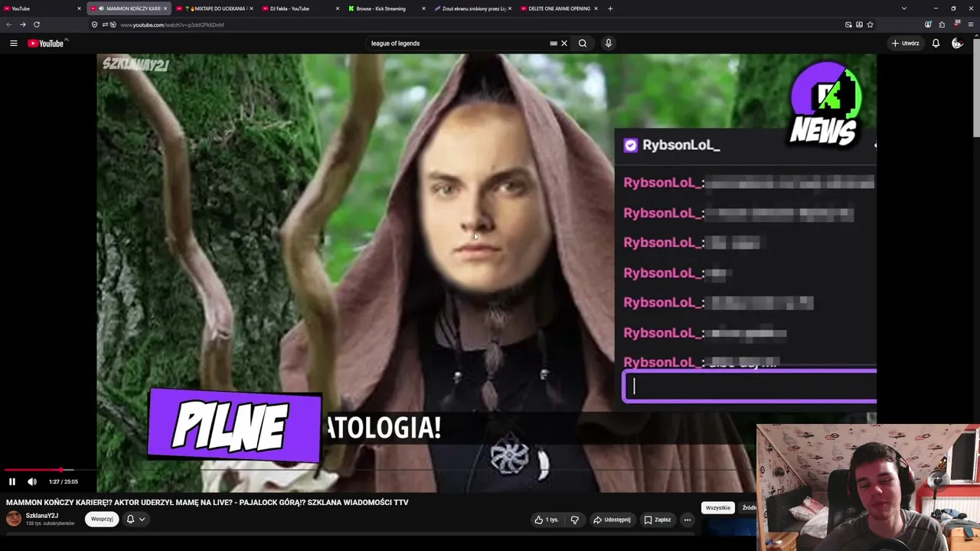The height and width of the screenshot is (551, 980).
Task: Switch to the first YouTube tab
Action: [42, 8]
